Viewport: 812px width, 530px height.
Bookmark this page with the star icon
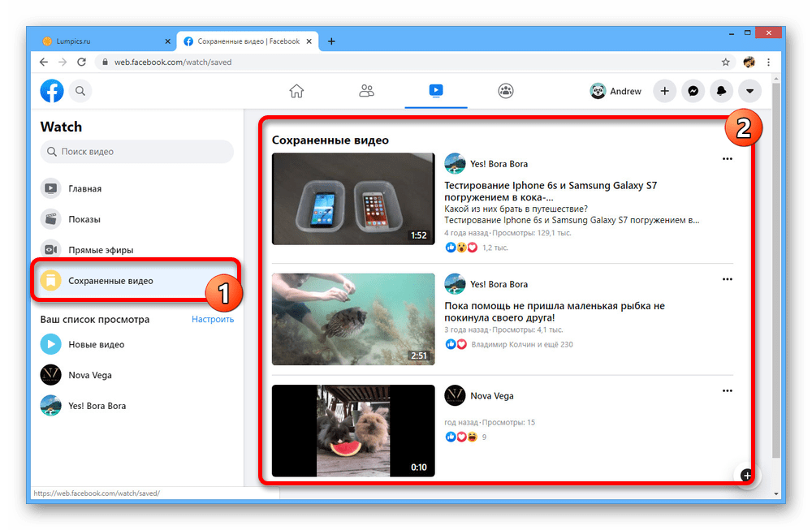point(725,62)
